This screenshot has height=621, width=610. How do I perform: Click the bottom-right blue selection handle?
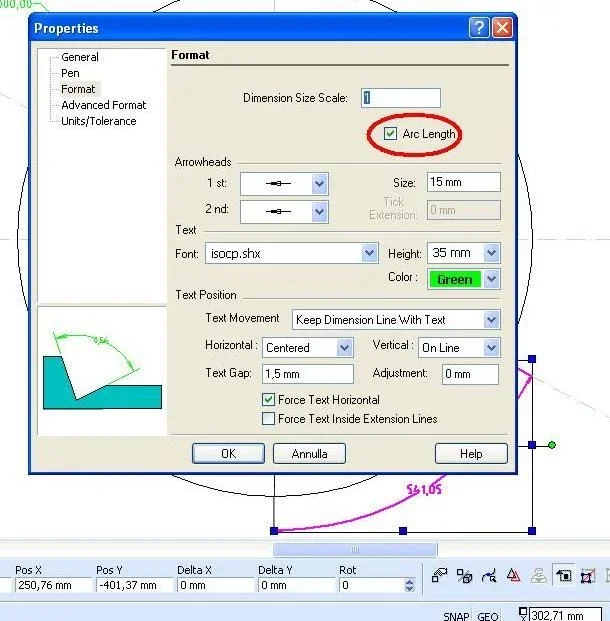(532, 531)
